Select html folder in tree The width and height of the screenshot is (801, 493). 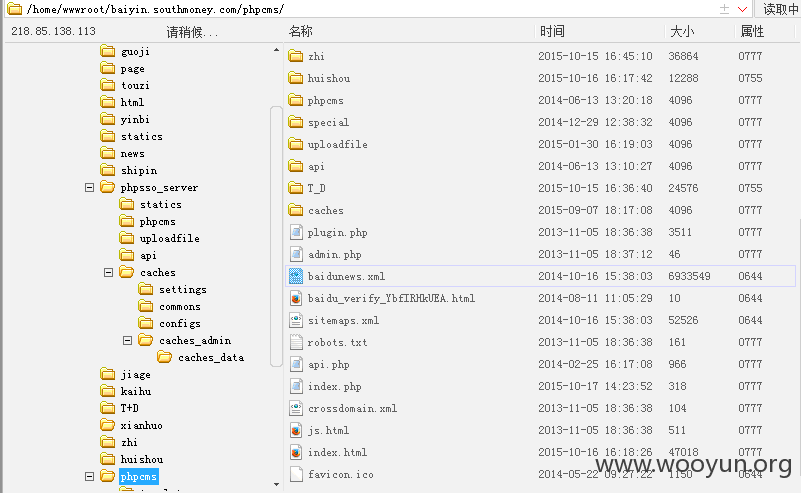[x=132, y=102]
